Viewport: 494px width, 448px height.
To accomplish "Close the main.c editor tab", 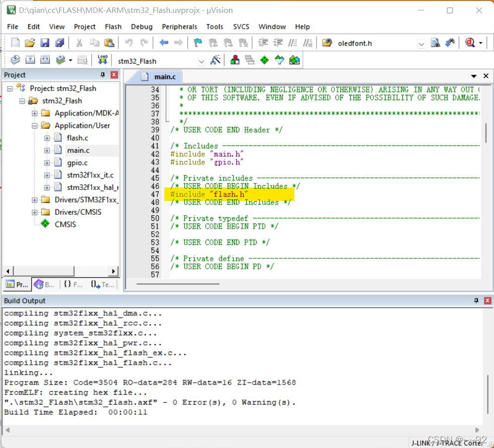I will point(486,76).
